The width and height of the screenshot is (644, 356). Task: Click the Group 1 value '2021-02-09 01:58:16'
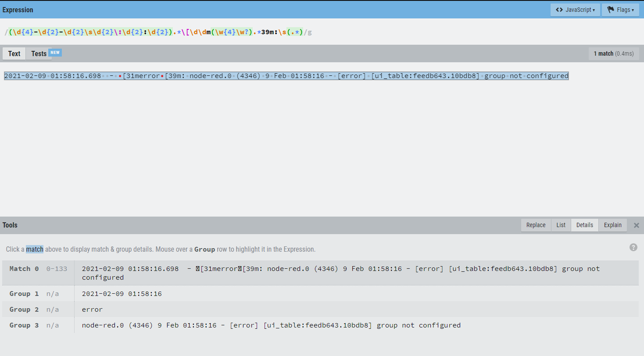pyautogui.click(x=122, y=294)
